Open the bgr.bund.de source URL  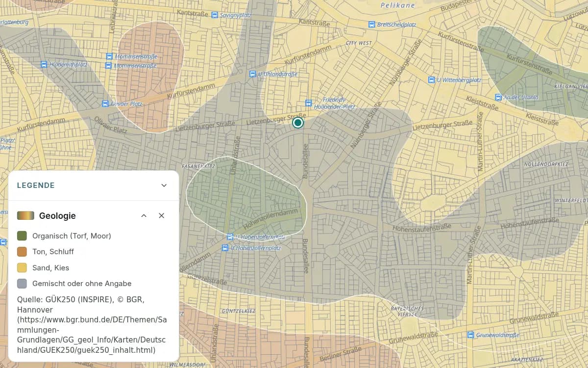[x=92, y=335]
